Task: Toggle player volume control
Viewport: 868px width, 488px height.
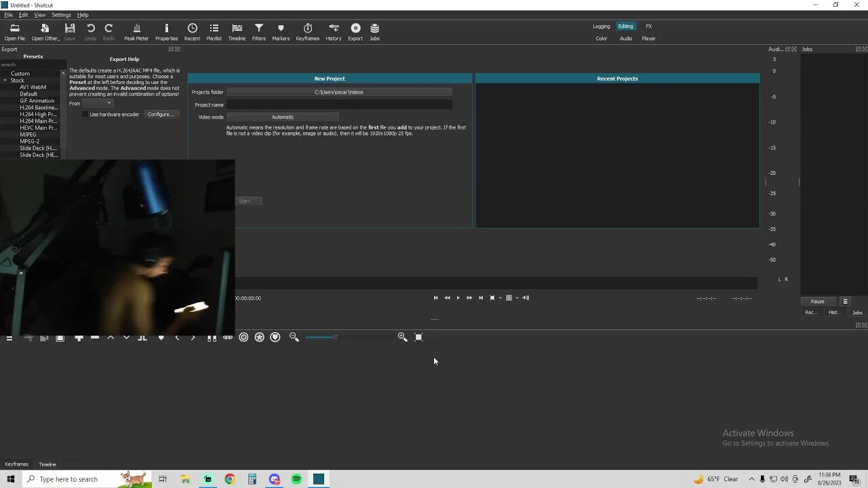Action: (526, 298)
